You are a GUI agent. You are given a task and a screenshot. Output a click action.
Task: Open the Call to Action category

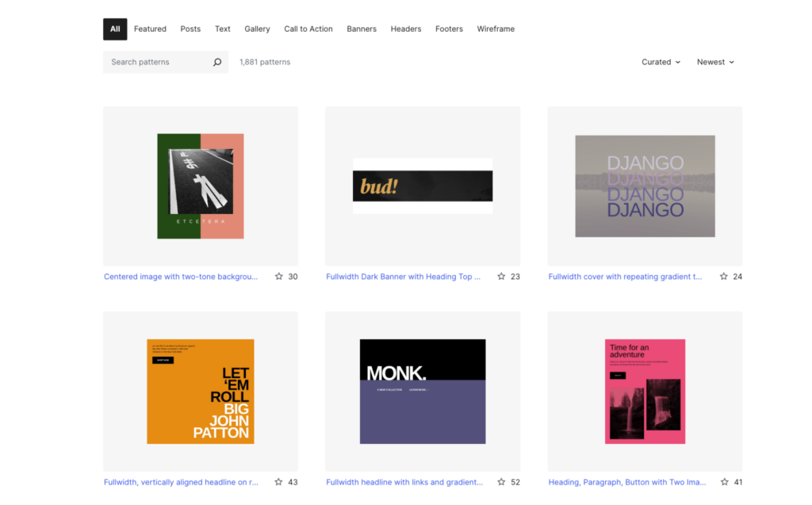308,29
